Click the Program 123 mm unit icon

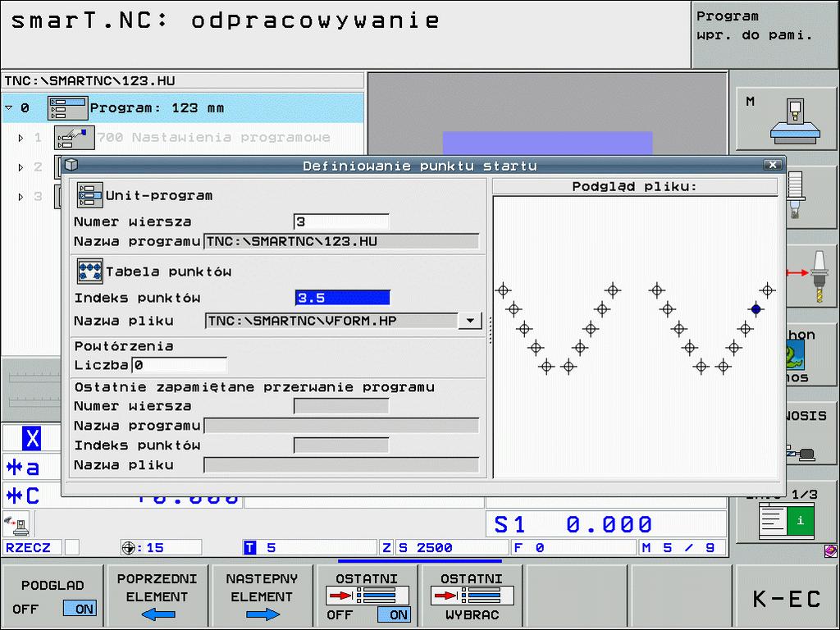pyautogui.click(x=67, y=108)
